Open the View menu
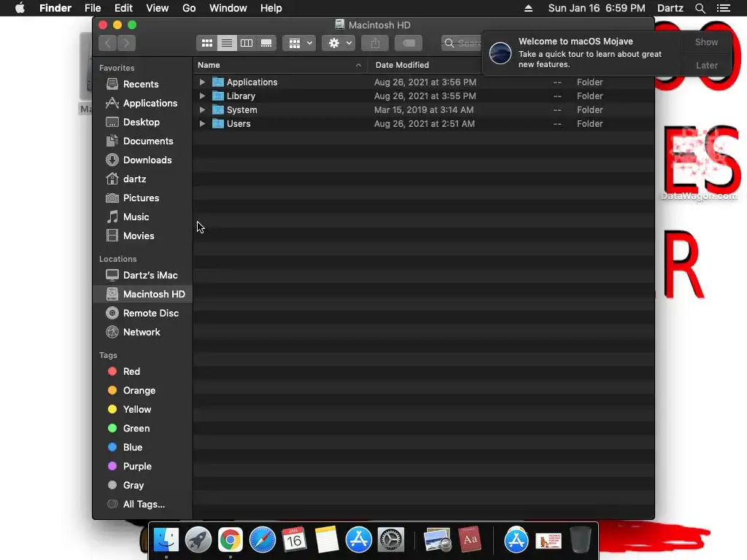The width and height of the screenshot is (747, 560). pyautogui.click(x=158, y=8)
